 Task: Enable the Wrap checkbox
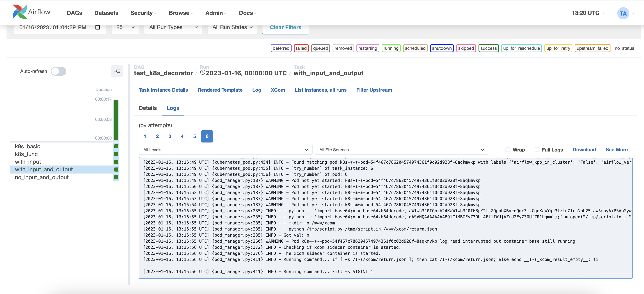click(508, 150)
